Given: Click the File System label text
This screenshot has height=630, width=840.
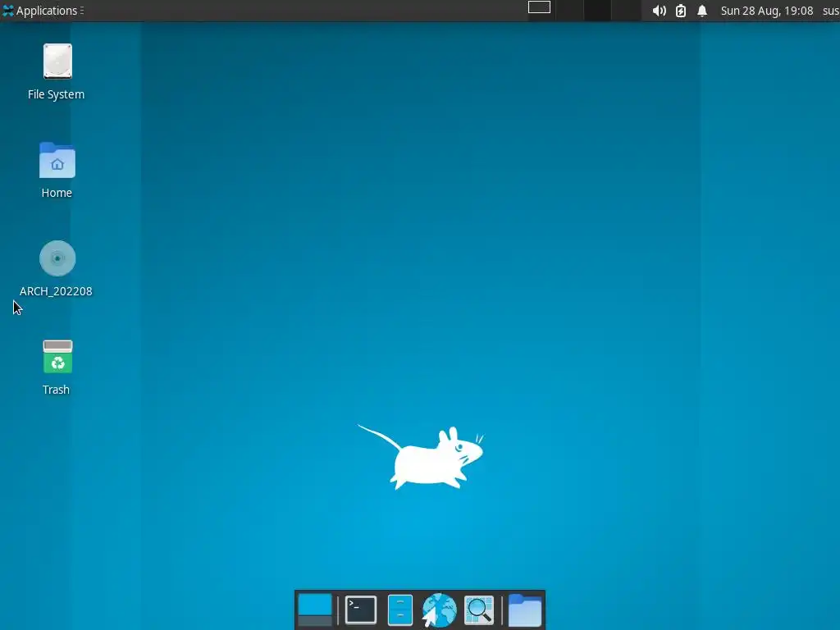Looking at the screenshot, I should coord(57,94).
